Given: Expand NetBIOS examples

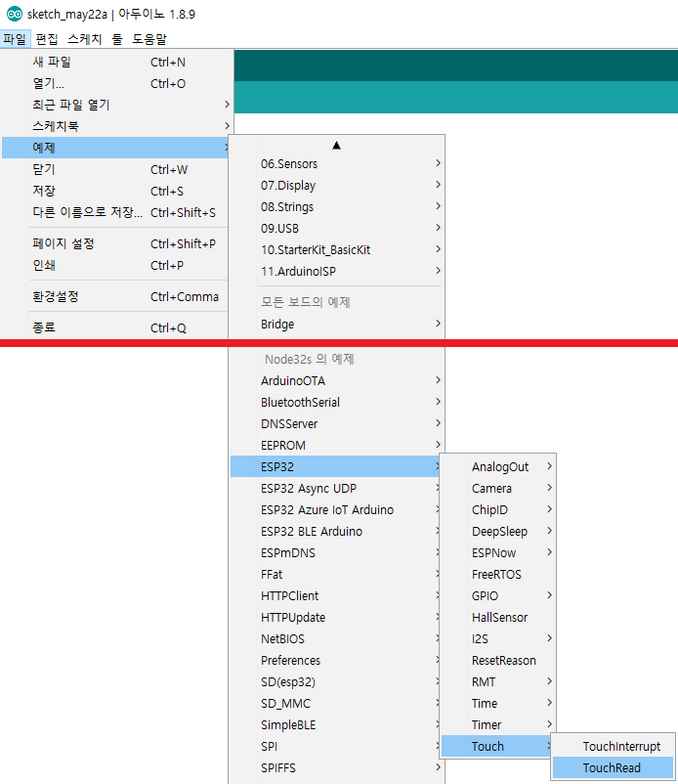Looking at the screenshot, I should [x=335, y=639].
